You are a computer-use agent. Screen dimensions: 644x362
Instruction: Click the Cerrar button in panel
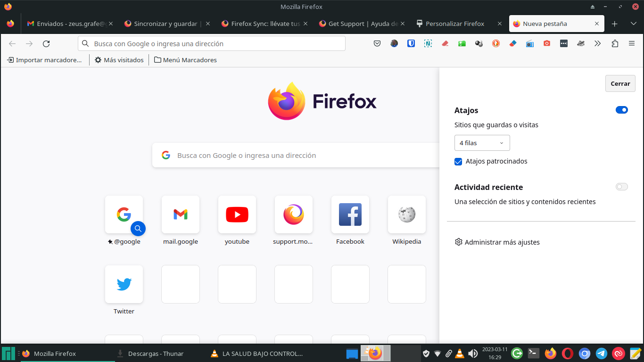(x=620, y=83)
